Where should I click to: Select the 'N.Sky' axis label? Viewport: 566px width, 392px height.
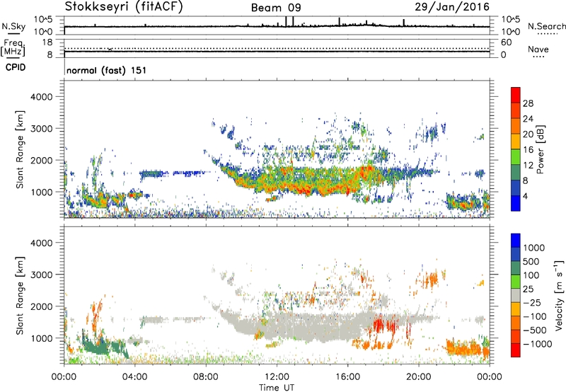(x=13, y=26)
